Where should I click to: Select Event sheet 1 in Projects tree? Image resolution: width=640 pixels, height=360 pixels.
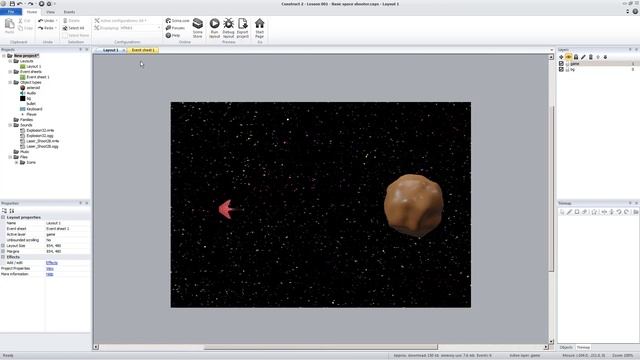(x=38, y=77)
